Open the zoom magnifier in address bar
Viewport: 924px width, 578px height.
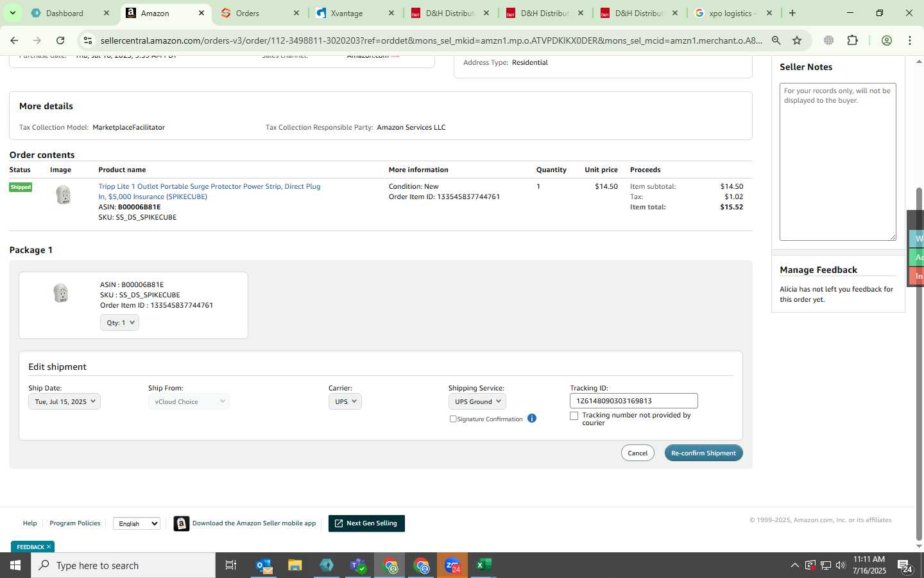click(x=776, y=40)
